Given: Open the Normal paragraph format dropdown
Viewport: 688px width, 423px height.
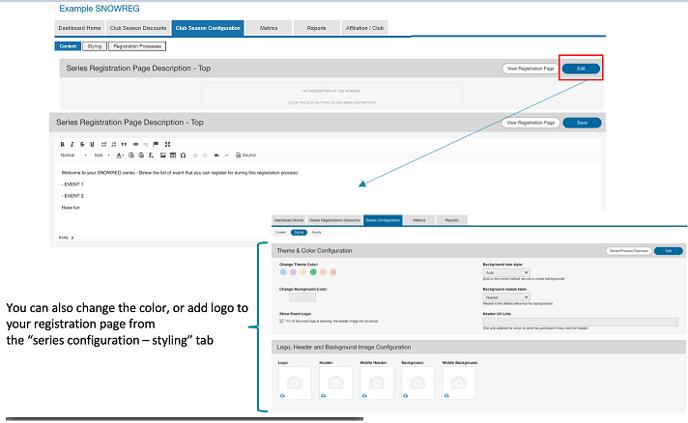Looking at the screenshot, I should (72, 155).
